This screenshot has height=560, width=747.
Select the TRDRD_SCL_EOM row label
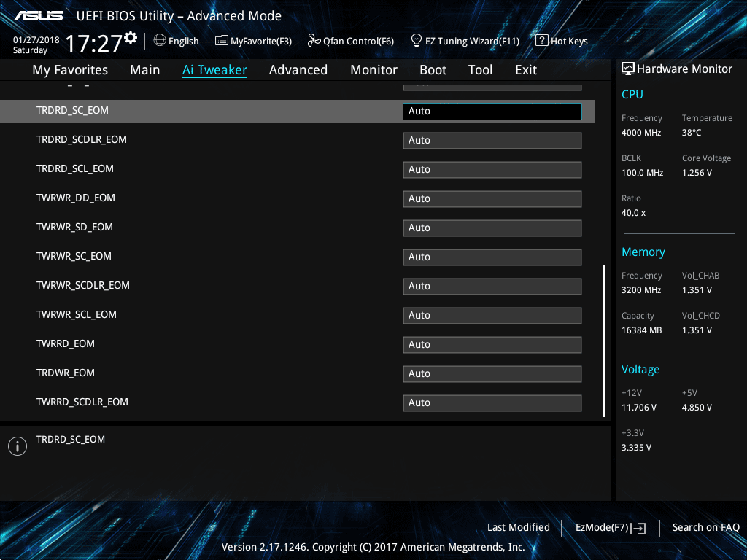[75, 168]
